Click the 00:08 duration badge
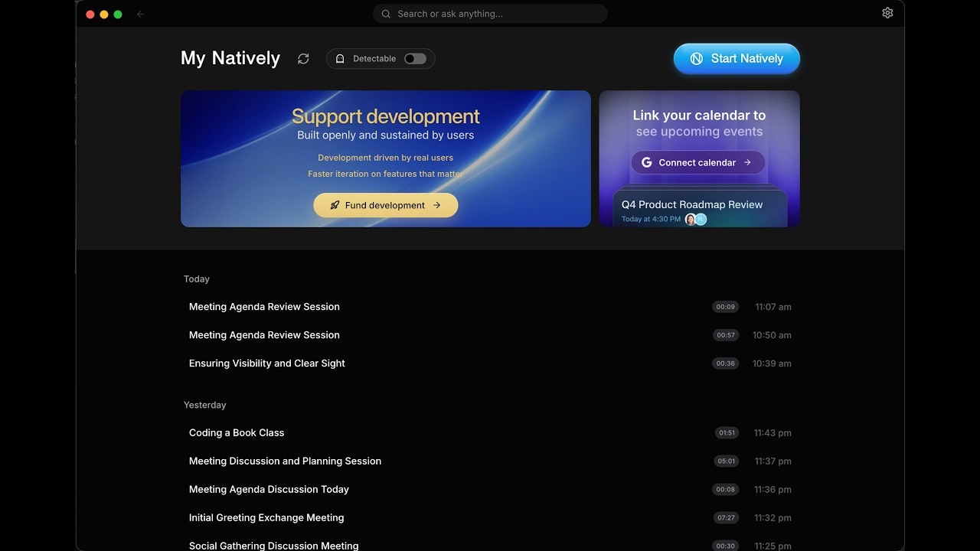 725,490
